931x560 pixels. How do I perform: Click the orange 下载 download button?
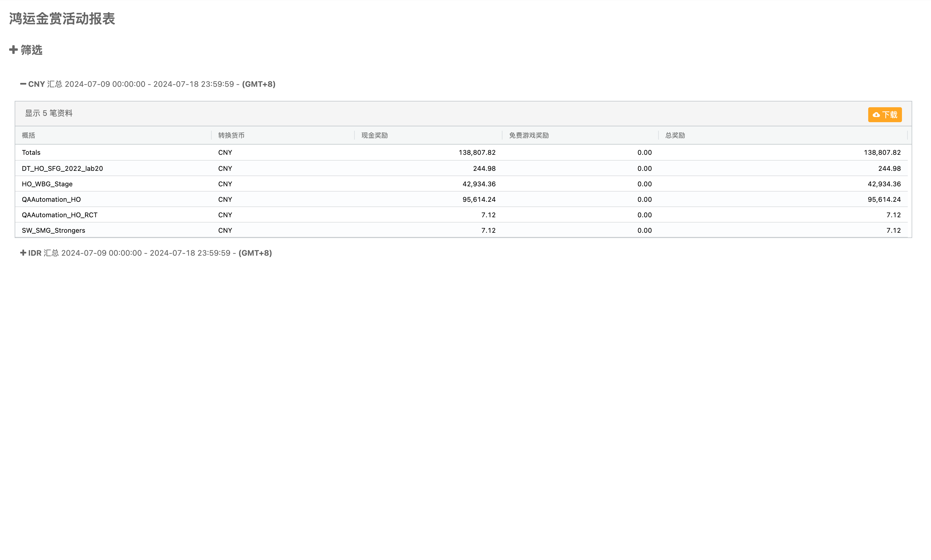coord(885,115)
